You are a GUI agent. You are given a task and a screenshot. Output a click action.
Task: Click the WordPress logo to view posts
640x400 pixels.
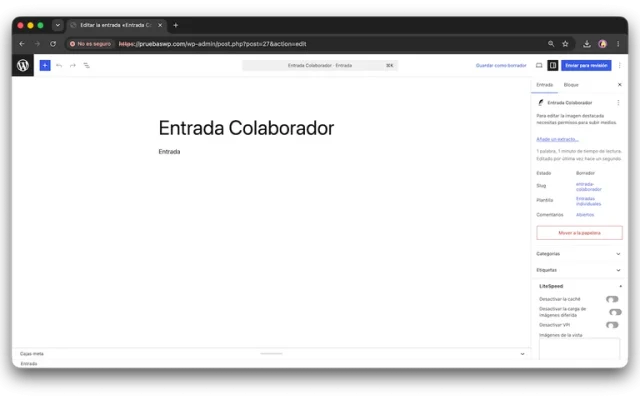coord(23,65)
